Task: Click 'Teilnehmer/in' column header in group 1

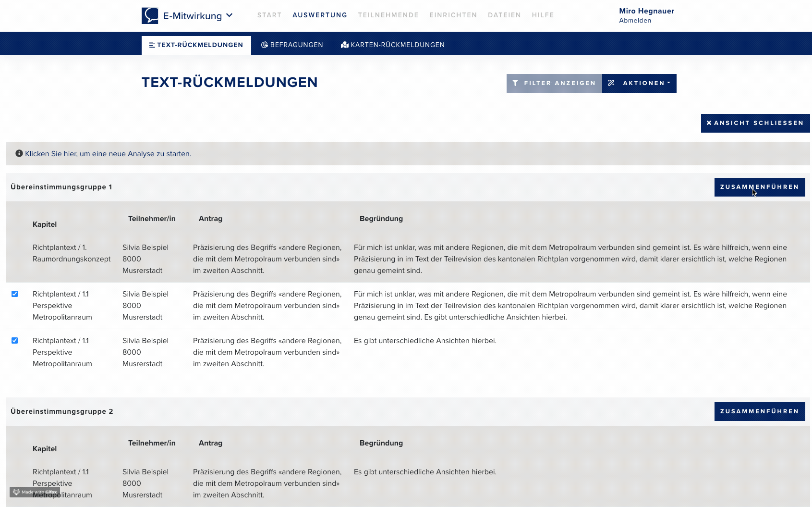Action: (152, 219)
